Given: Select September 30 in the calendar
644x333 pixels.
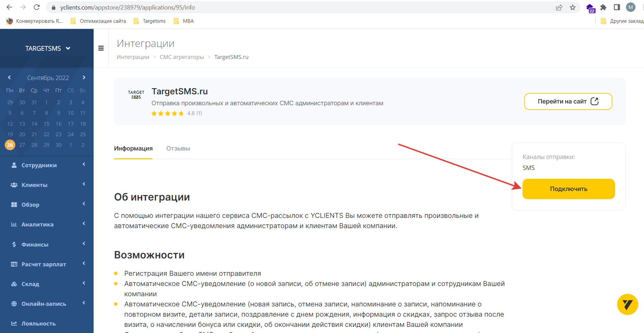Looking at the screenshot, I should (59, 145).
